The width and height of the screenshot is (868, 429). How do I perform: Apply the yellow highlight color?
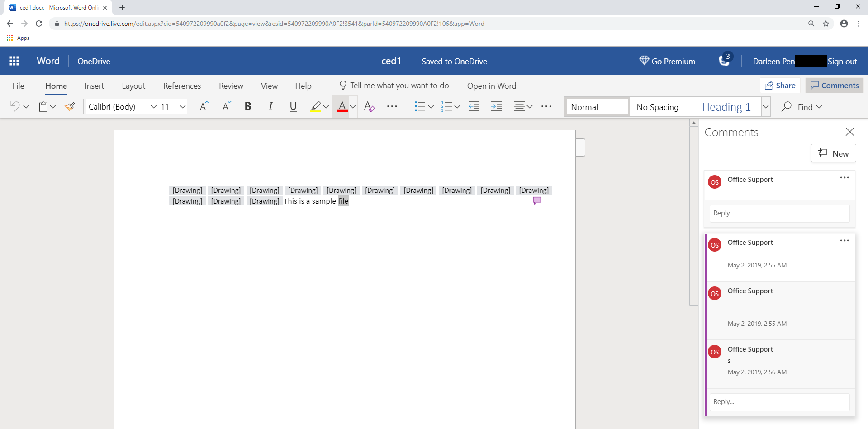pos(316,107)
